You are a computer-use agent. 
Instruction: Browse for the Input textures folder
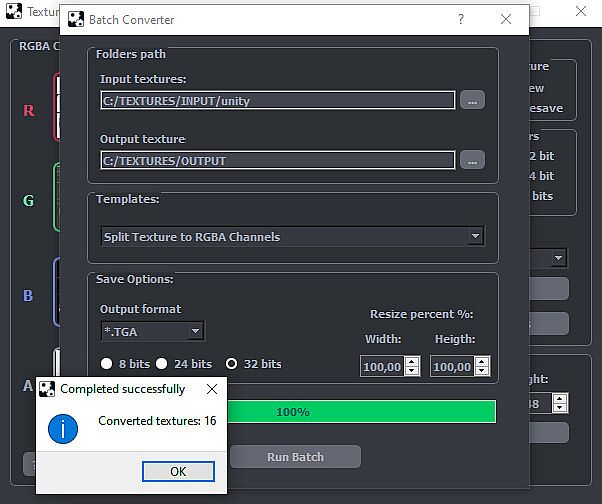472,100
